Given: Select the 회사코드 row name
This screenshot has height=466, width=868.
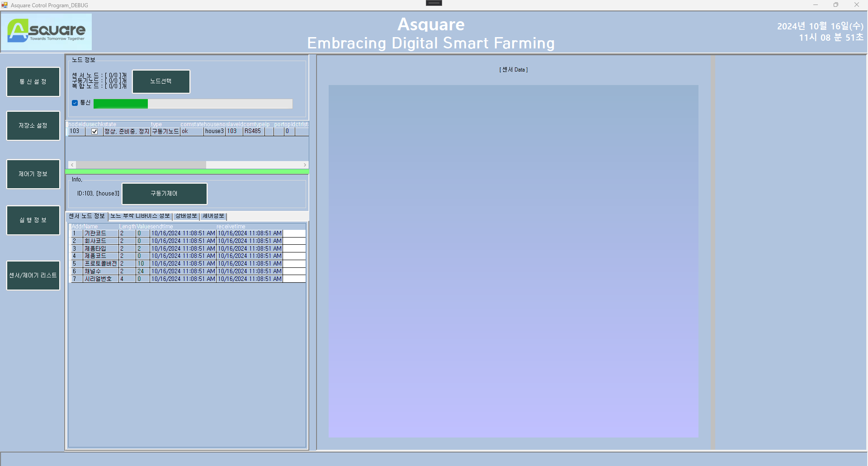Looking at the screenshot, I should (101, 241).
